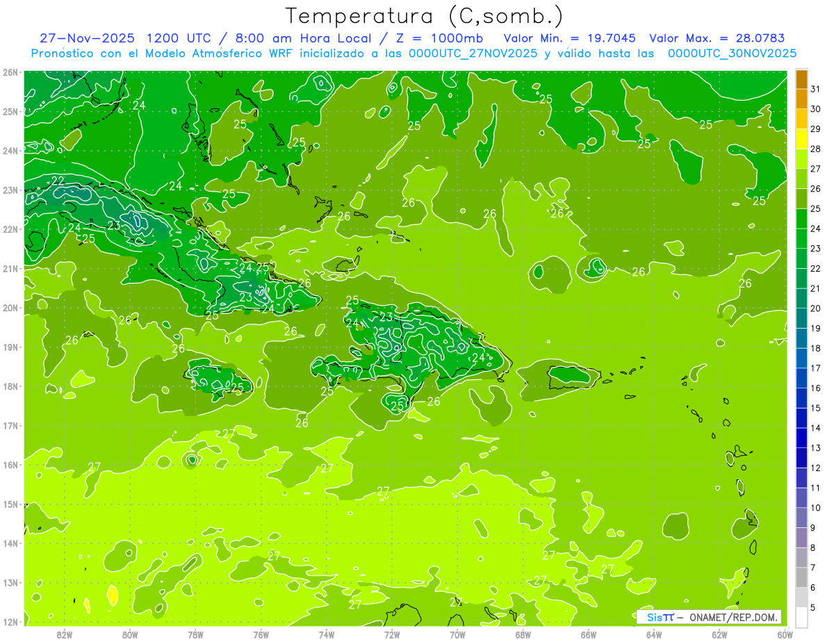The width and height of the screenshot is (834, 644).
Task: Click the 62W longitude axis label
Action: tap(719, 634)
